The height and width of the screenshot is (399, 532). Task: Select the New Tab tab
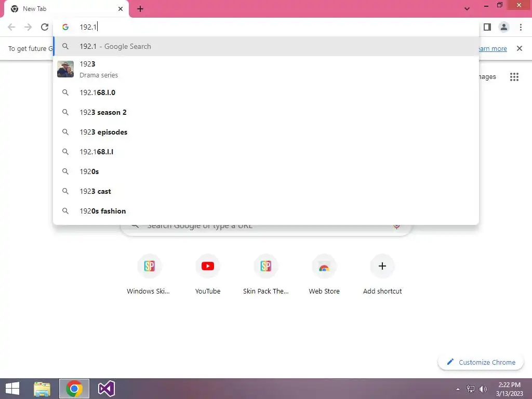pyautogui.click(x=66, y=9)
